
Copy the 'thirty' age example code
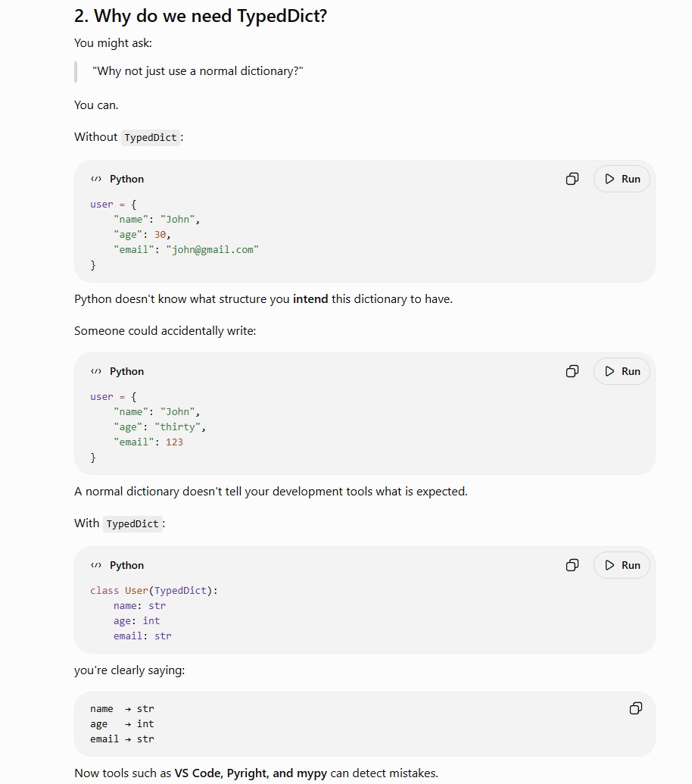click(572, 371)
